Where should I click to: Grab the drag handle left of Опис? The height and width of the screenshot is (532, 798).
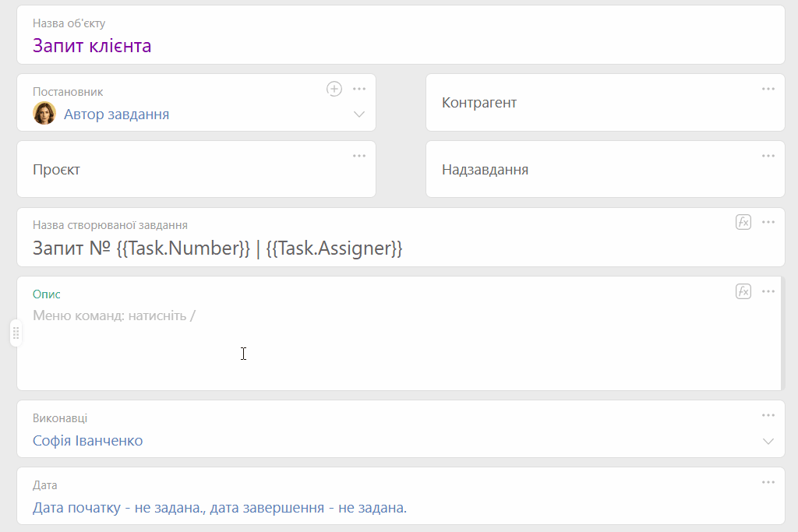coord(16,333)
